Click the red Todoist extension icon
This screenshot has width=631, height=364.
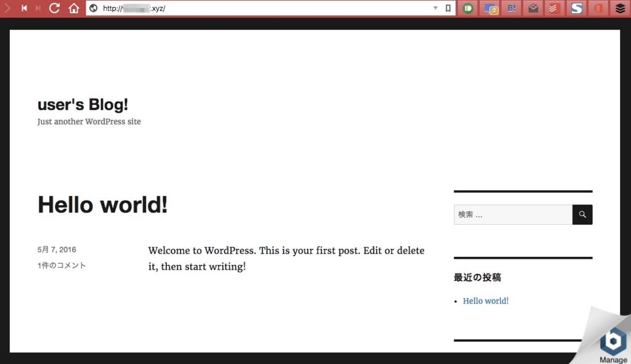point(555,8)
